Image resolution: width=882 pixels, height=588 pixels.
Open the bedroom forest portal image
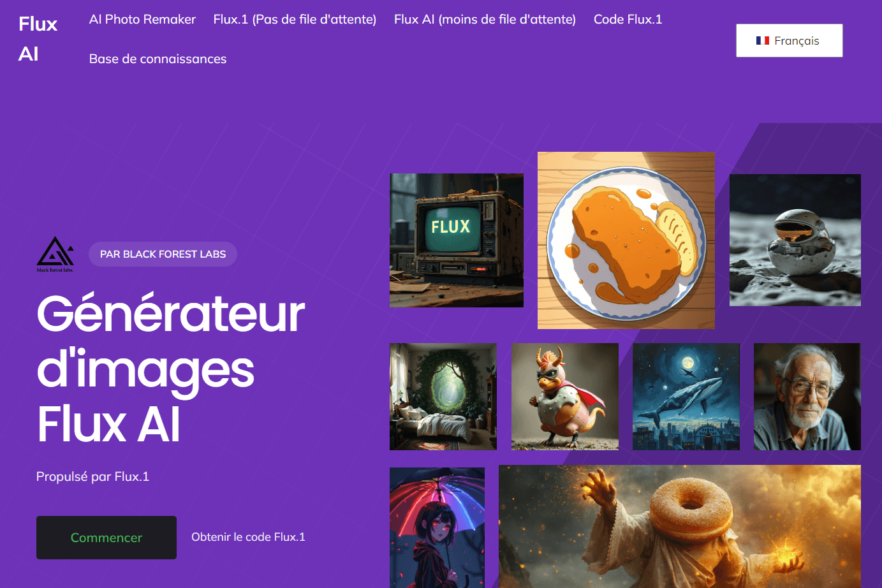click(x=443, y=397)
